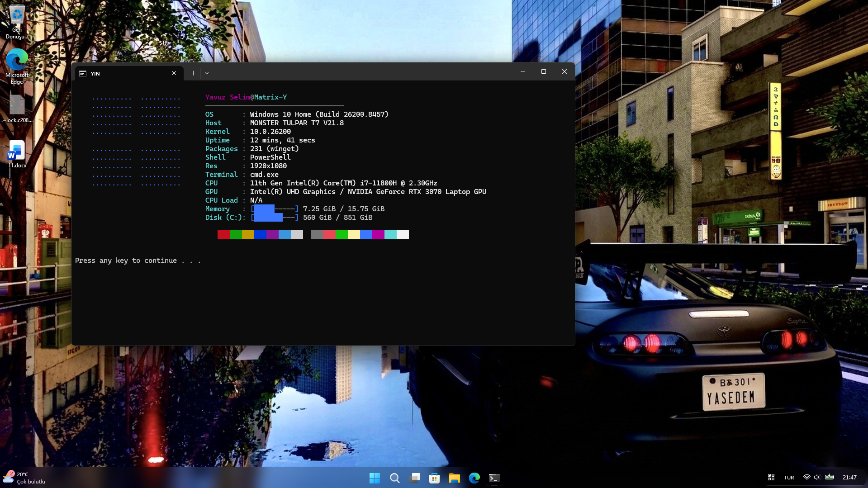Viewport: 868px width, 488px height.
Task: Launch Microsoft Edge from the desktop shortcut
Action: point(17,66)
